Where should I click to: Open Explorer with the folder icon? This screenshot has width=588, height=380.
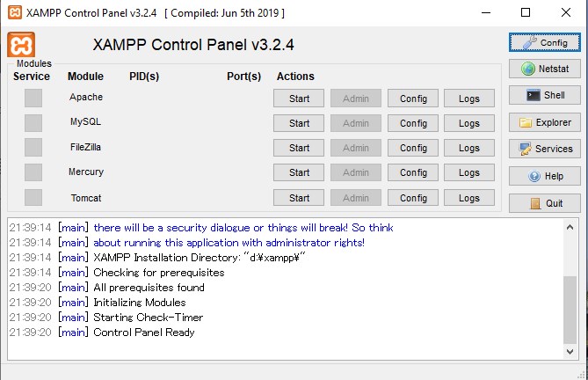(544, 122)
